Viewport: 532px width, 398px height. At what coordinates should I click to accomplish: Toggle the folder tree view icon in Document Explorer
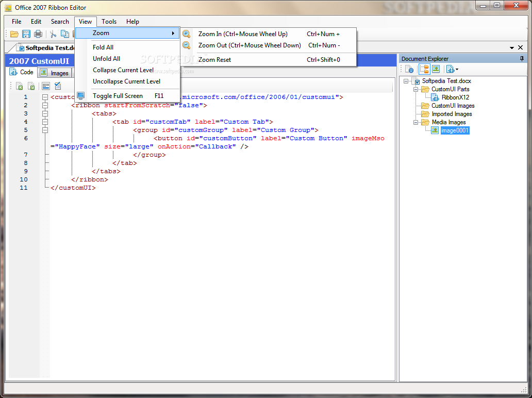click(424, 69)
